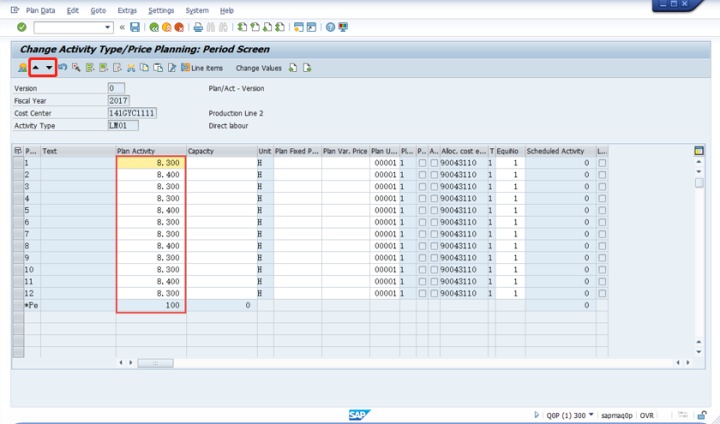Click the Capacity cell in period 4 row
Screen dimensions: 720x424
click(x=222, y=198)
